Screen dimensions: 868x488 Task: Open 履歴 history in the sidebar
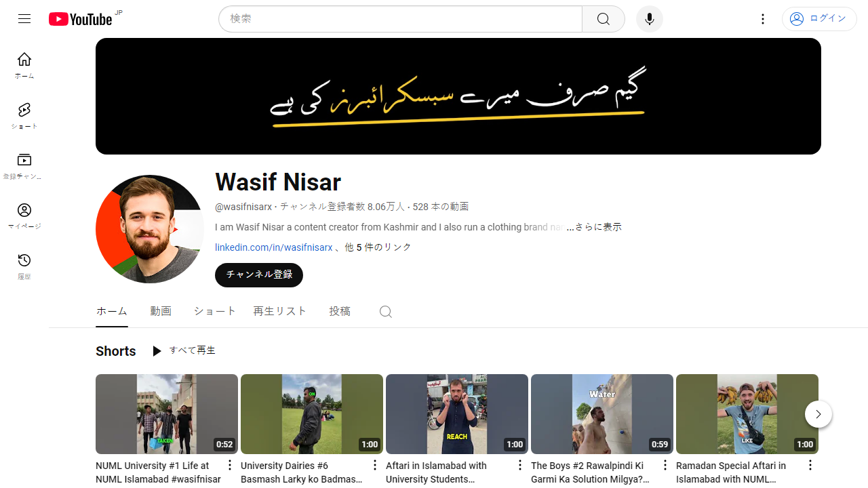[x=24, y=266]
